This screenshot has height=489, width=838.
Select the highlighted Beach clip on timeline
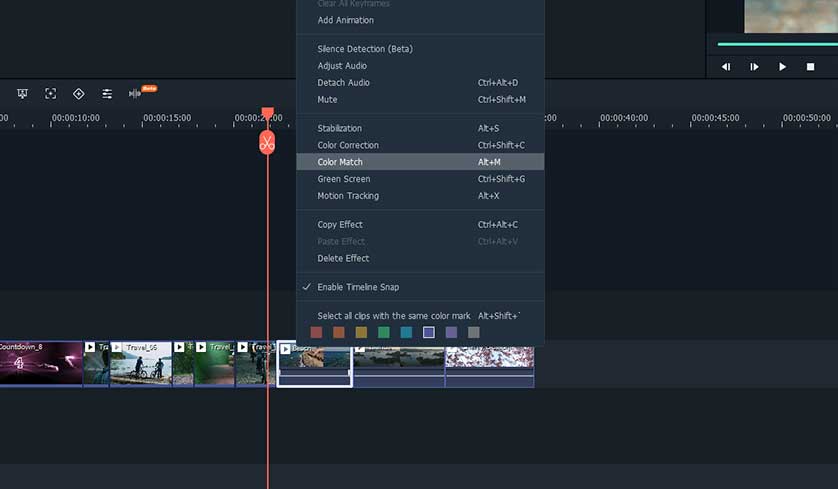tap(315, 363)
